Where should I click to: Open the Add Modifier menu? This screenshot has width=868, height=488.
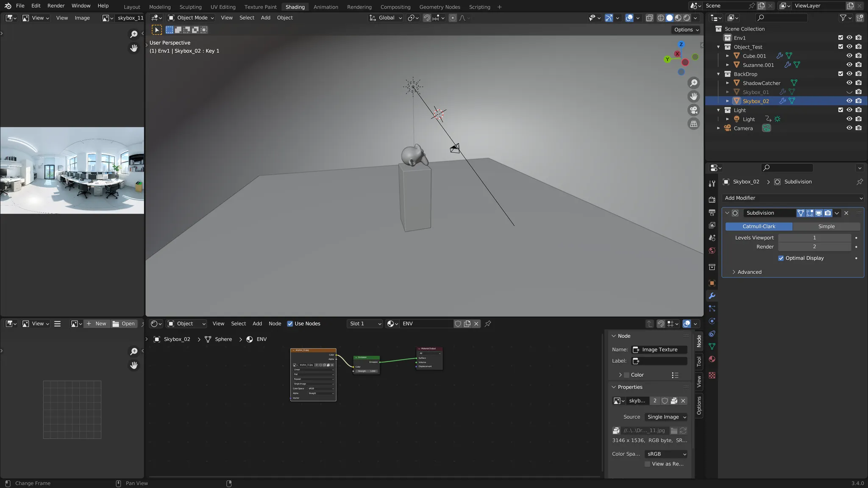tap(793, 198)
